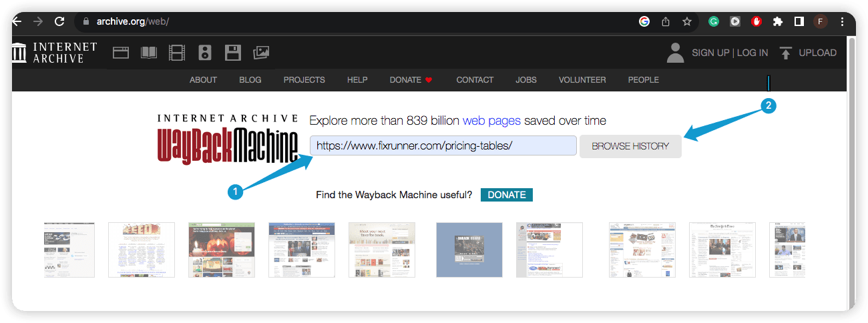Image resolution: width=868 pixels, height=323 pixels.
Task: Open the CONTACT menu item
Action: [x=475, y=79]
